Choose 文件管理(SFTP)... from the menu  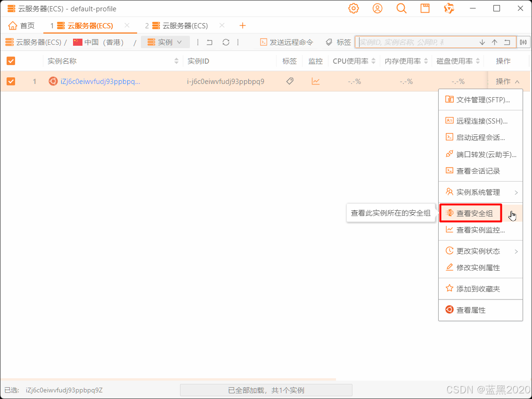point(481,100)
